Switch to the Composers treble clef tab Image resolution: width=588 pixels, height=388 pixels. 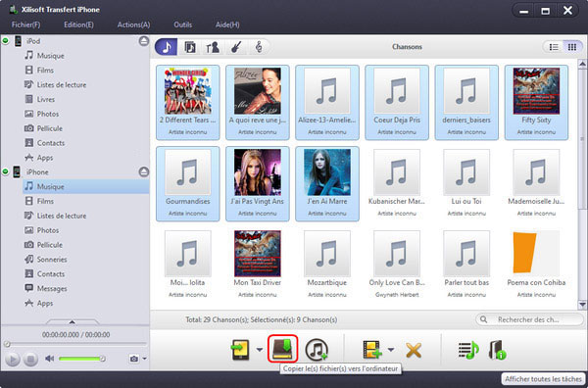point(259,47)
